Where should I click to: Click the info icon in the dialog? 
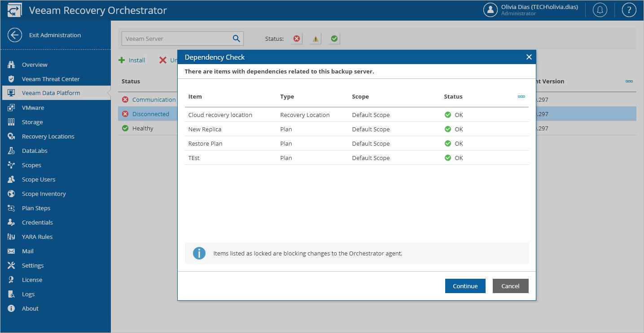199,253
